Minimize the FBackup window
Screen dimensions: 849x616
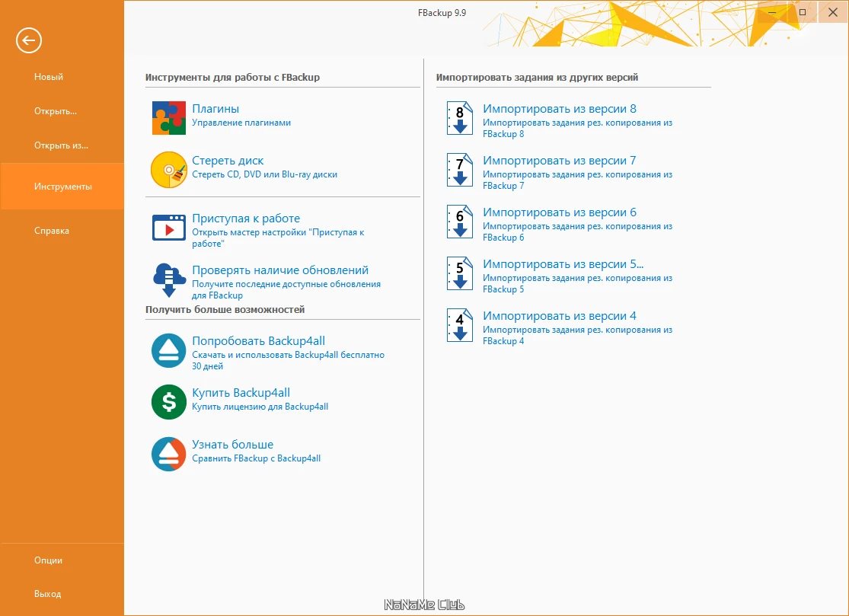pos(773,12)
